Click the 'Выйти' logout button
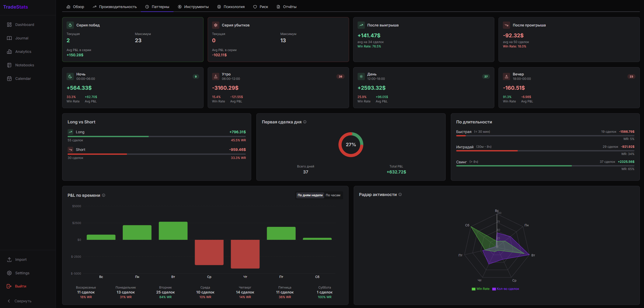The image size is (644, 308). pyautogui.click(x=20, y=286)
